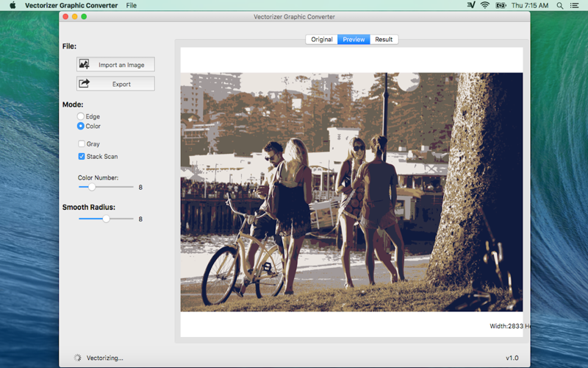Select the Color mode radio button
Screen dimensions: 588x368
[x=81, y=126]
